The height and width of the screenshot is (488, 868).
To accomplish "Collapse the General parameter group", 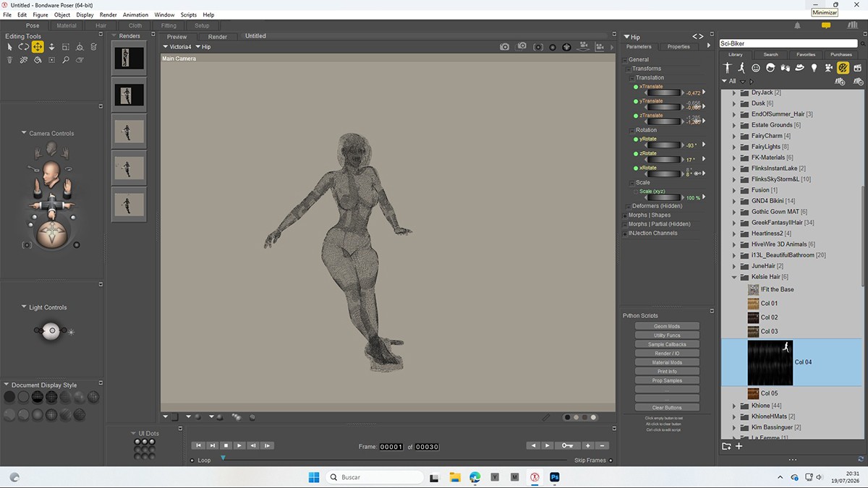I will coord(625,59).
